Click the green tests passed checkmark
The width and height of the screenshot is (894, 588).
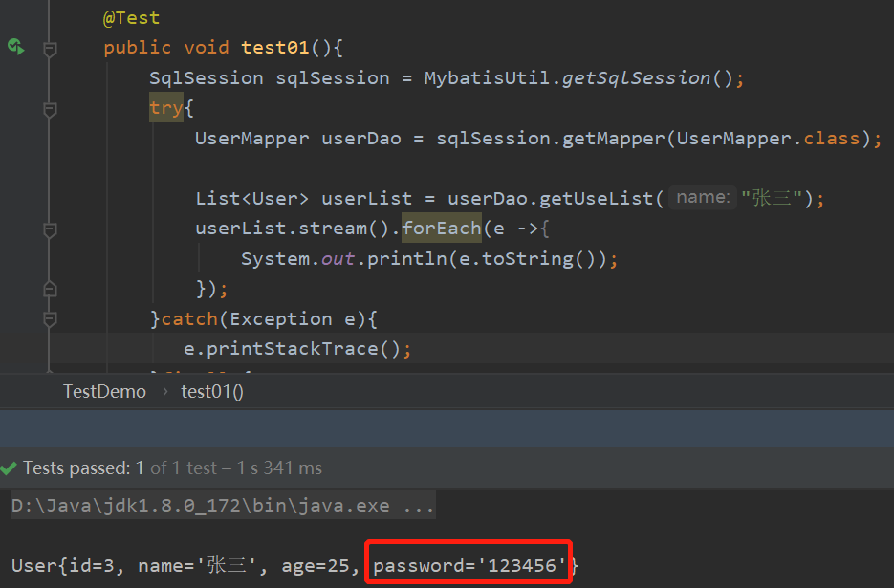point(9,468)
